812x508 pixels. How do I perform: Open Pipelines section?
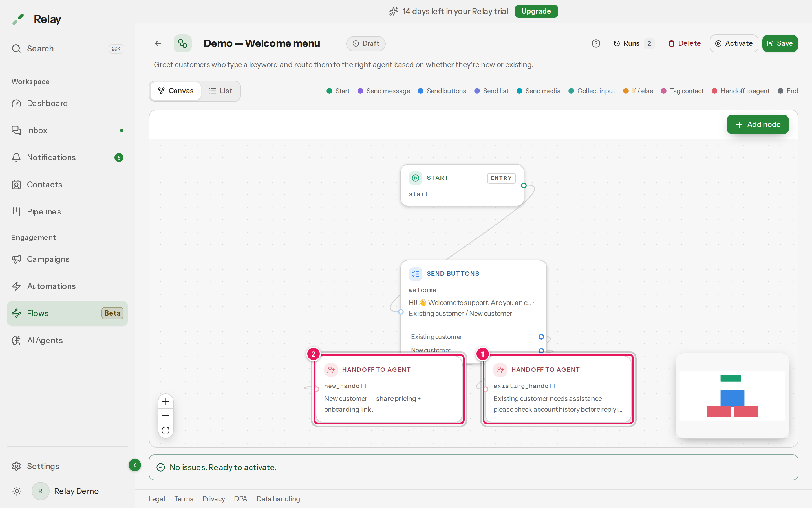(x=67, y=212)
